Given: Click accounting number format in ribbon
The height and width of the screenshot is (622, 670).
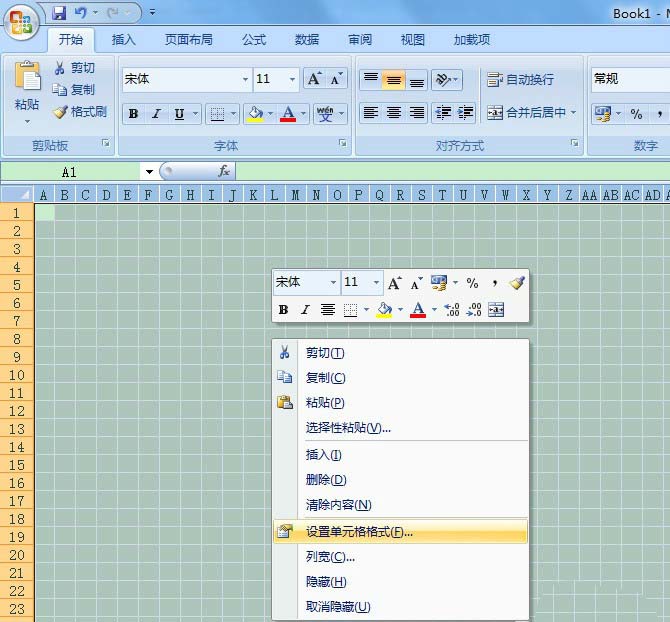Looking at the screenshot, I should pyautogui.click(x=602, y=114).
